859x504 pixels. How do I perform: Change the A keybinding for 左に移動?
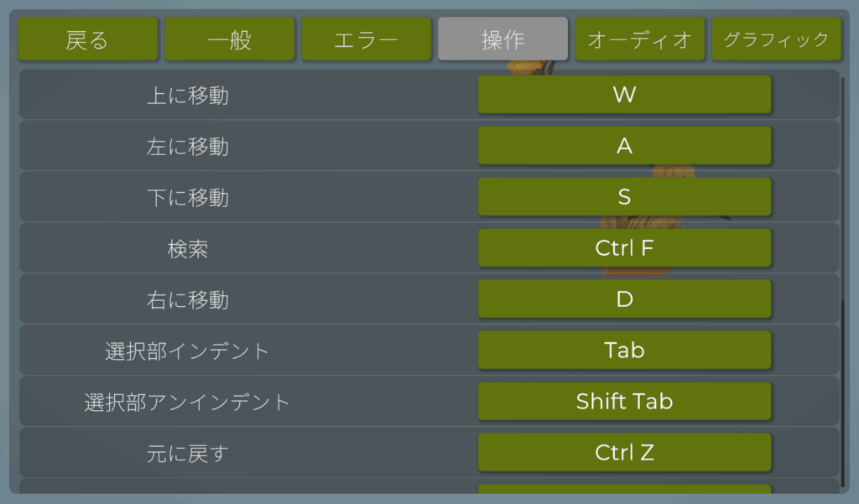point(624,146)
